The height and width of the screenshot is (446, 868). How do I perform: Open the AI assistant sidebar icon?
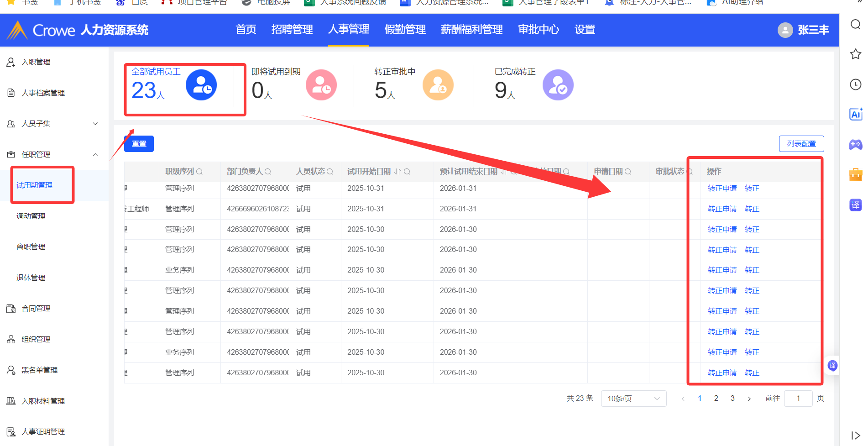(x=855, y=115)
